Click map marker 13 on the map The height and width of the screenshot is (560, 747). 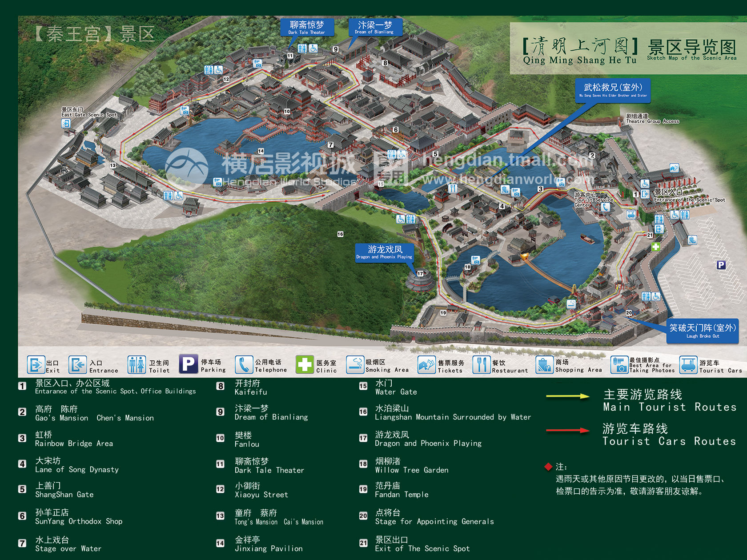(113, 165)
